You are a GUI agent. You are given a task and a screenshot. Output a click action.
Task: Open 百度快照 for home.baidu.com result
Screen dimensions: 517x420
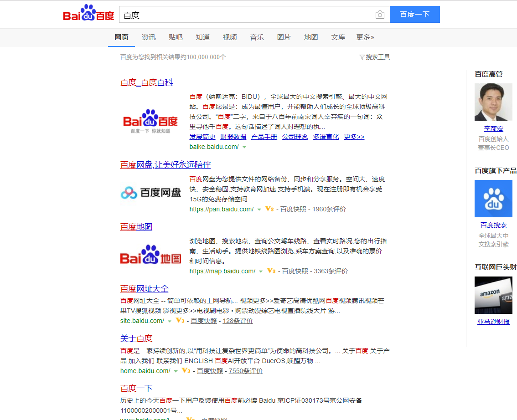click(210, 371)
